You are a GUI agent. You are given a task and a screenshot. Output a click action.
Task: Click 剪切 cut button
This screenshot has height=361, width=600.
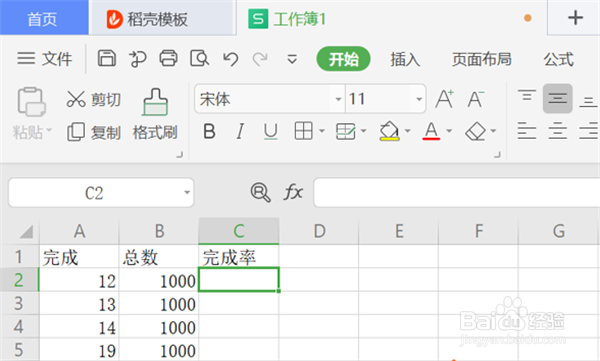94,99
